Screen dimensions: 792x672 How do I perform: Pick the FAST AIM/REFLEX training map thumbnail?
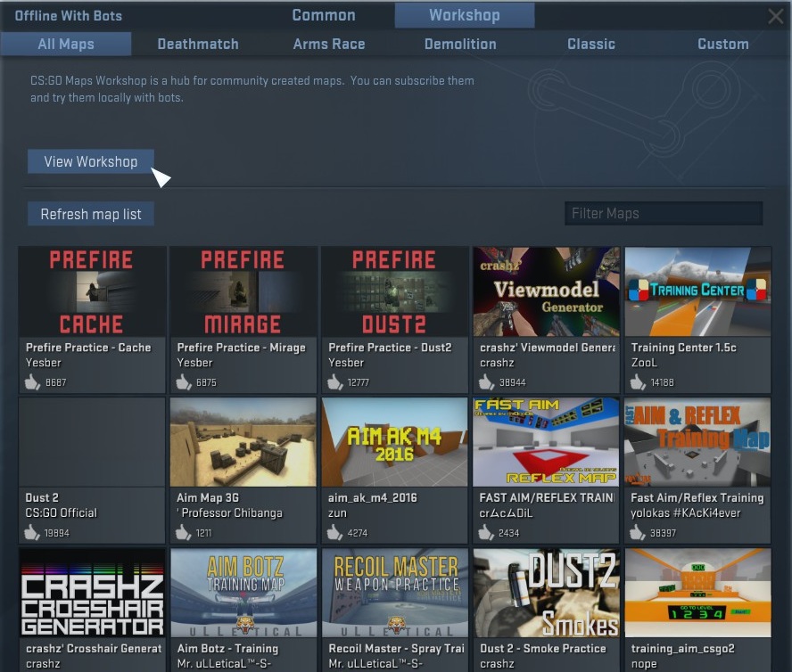tap(546, 442)
